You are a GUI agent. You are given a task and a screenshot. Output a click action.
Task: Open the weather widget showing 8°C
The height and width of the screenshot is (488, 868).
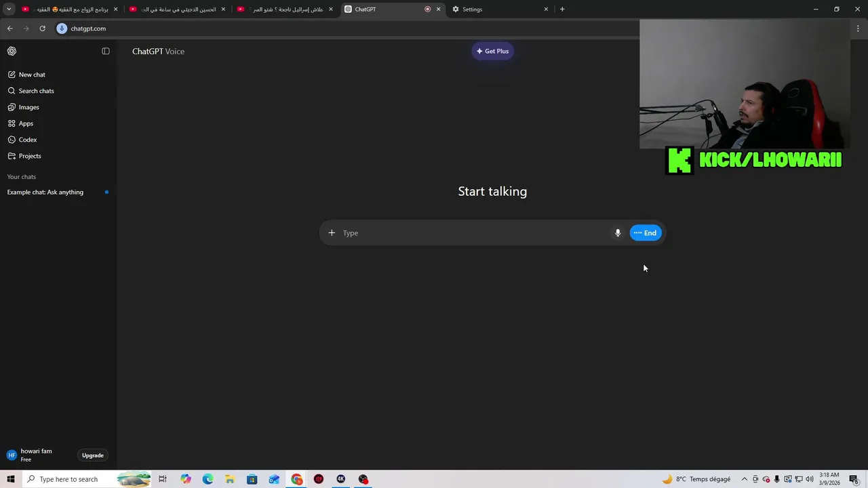tap(696, 479)
